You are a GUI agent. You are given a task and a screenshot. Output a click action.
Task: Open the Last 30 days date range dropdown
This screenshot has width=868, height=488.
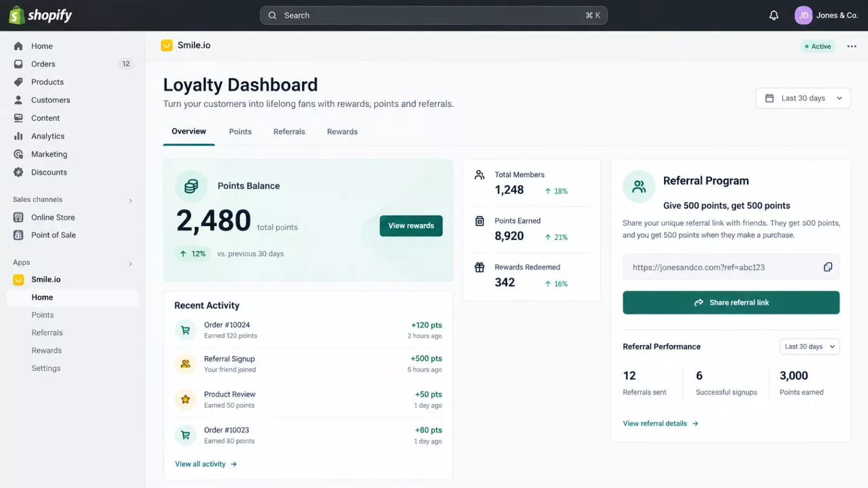pyautogui.click(x=803, y=98)
